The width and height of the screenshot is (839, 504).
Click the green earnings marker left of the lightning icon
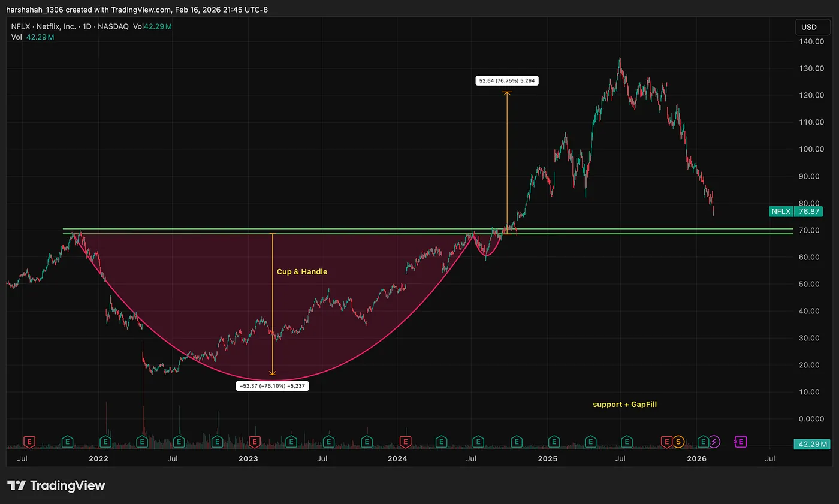(x=704, y=442)
